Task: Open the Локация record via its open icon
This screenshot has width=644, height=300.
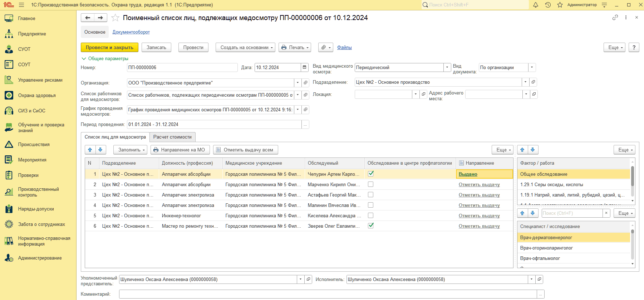Action: pos(423,94)
